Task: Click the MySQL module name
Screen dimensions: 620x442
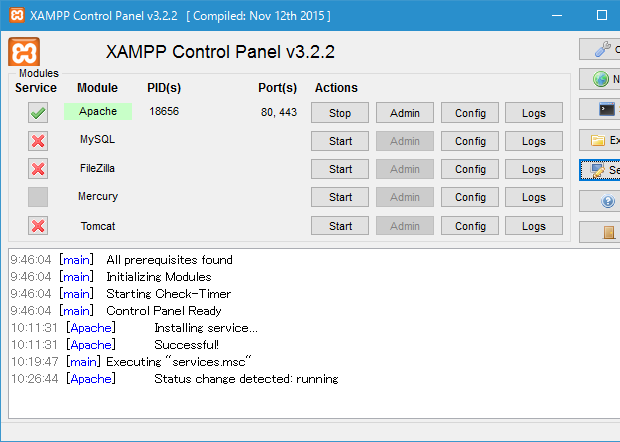Action: [x=97, y=140]
